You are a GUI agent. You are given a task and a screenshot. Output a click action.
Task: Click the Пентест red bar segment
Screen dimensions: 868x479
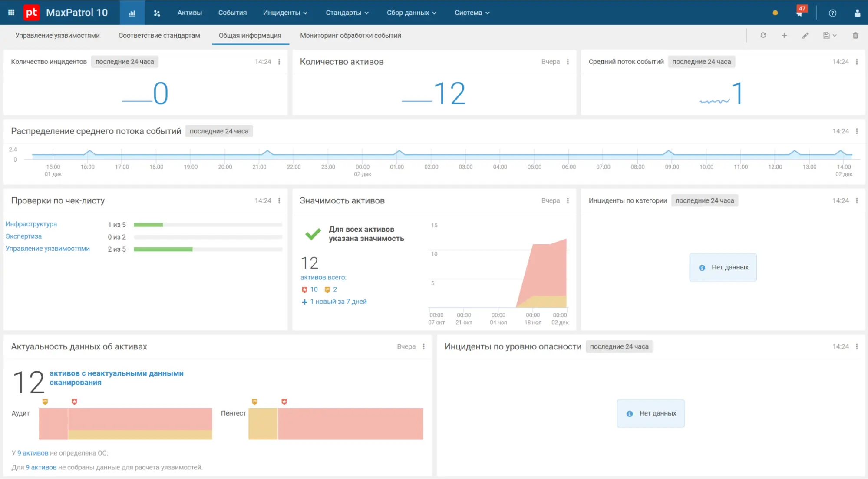(350, 424)
